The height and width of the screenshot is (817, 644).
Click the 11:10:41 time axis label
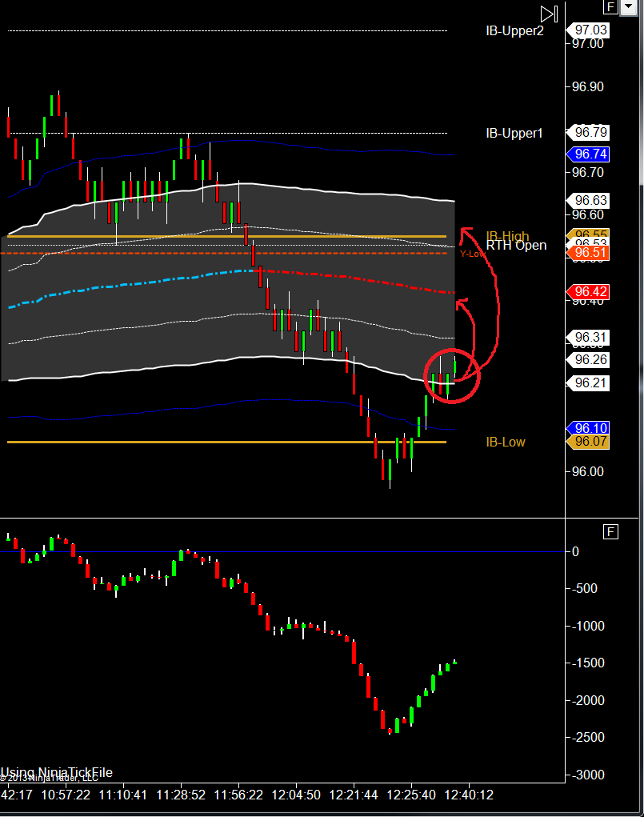click(123, 795)
